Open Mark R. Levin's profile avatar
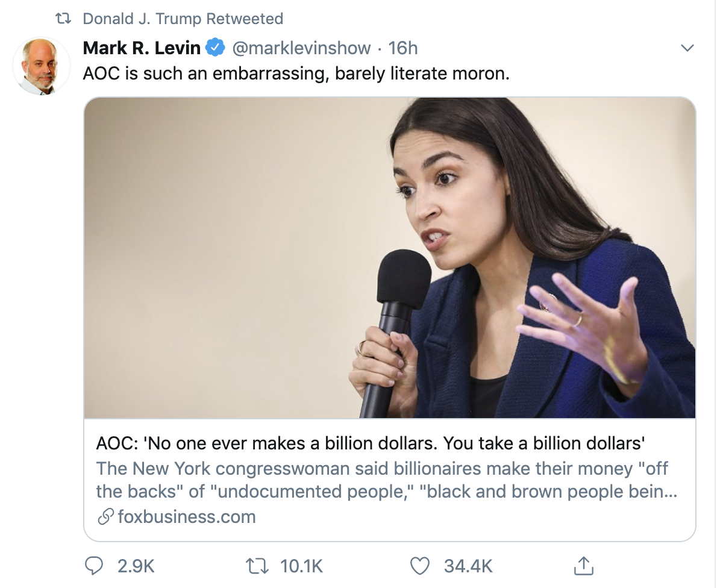Screen dimensions: 717x588 point(42,66)
